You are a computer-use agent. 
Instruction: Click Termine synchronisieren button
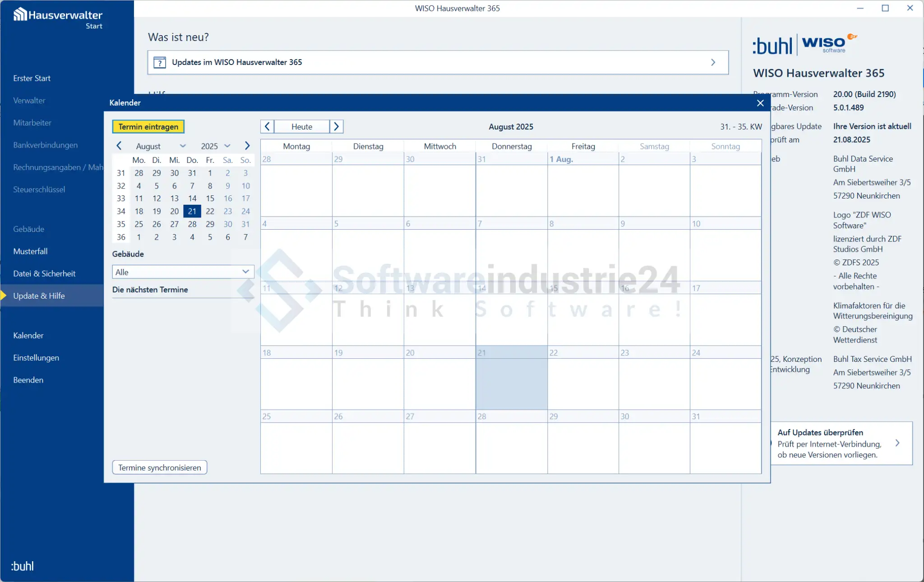tap(160, 467)
